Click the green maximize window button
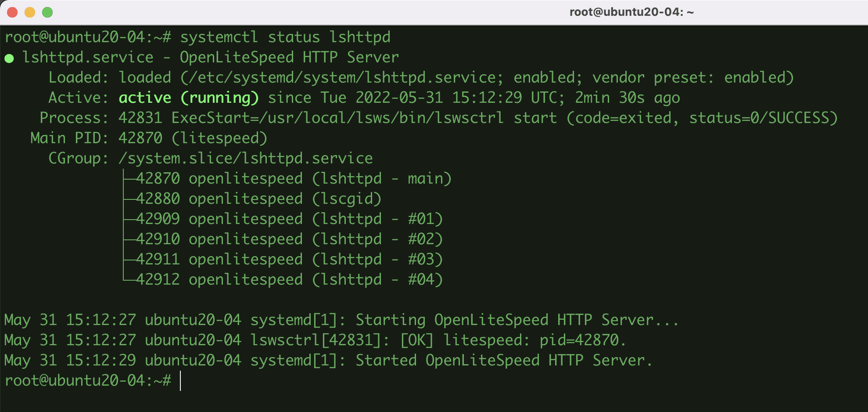Viewport: 868px width, 412px height. (x=47, y=12)
